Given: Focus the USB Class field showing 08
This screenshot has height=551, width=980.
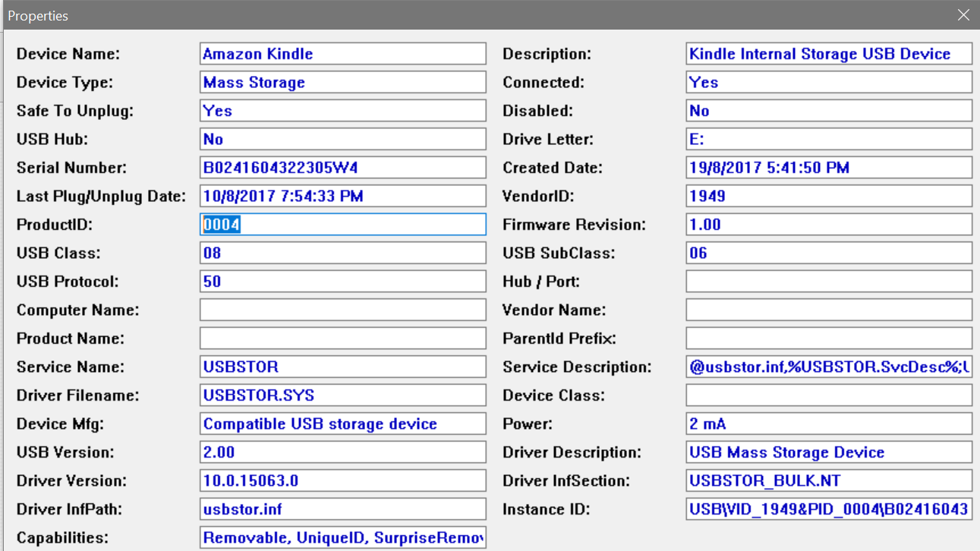Looking at the screenshot, I should click(x=343, y=253).
